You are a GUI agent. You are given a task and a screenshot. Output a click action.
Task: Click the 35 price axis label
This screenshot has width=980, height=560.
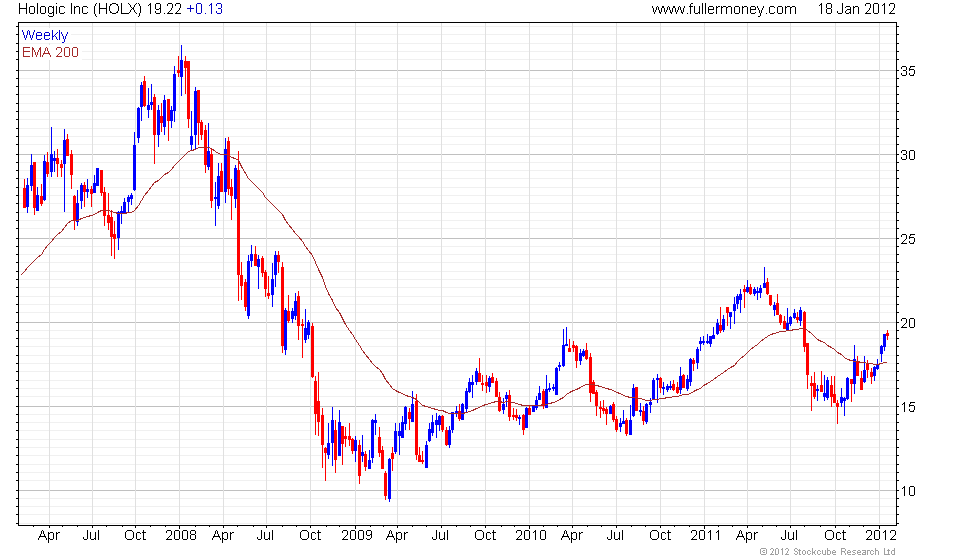908,71
